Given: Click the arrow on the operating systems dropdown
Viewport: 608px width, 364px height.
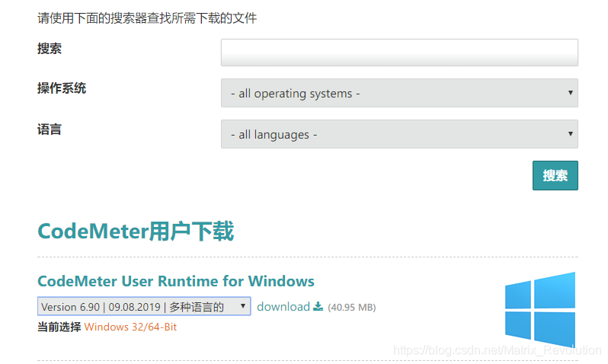Looking at the screenshot, I should [x=570, y=93].
